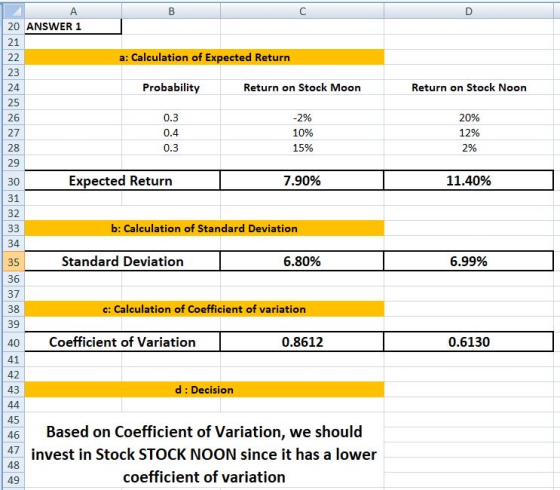Select the 2% Noon return cell
This screenshot has width=560, height=490.
point(469,148)
